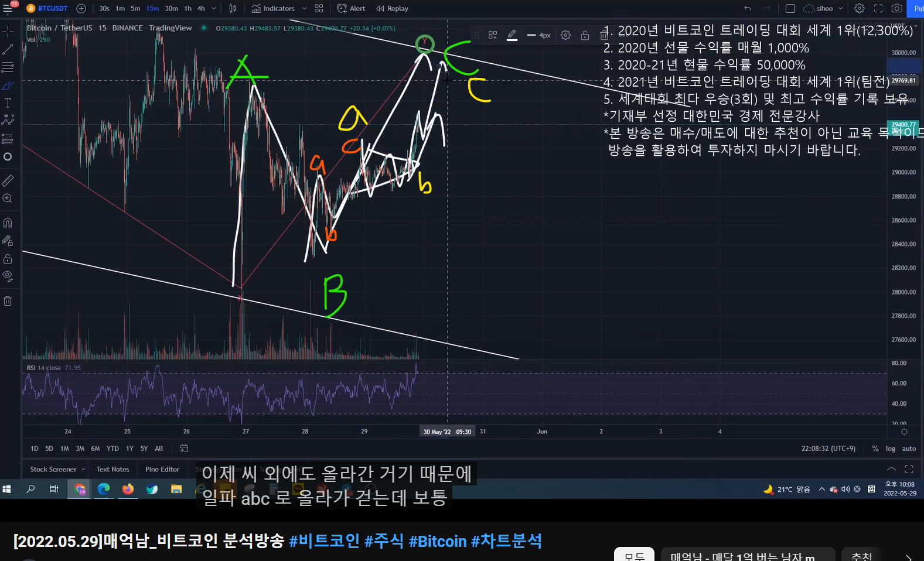Viewport: 924px width, 561px height.
Task: Set date range to 1D
Action: 34,449
